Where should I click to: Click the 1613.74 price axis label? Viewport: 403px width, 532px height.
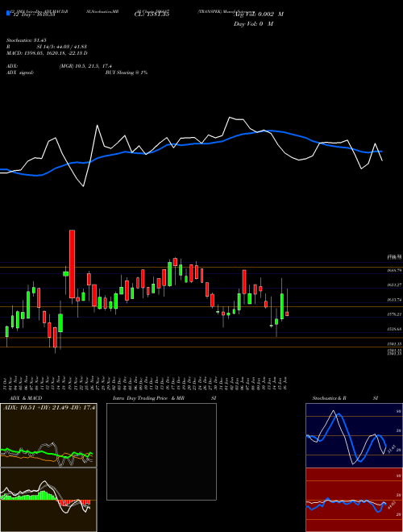[x=394, y=300]
